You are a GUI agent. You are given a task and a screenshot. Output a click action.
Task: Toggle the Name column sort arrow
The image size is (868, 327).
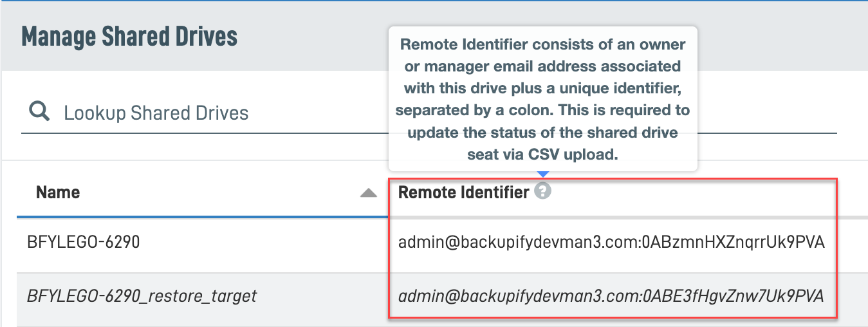[x=368, y=192]
